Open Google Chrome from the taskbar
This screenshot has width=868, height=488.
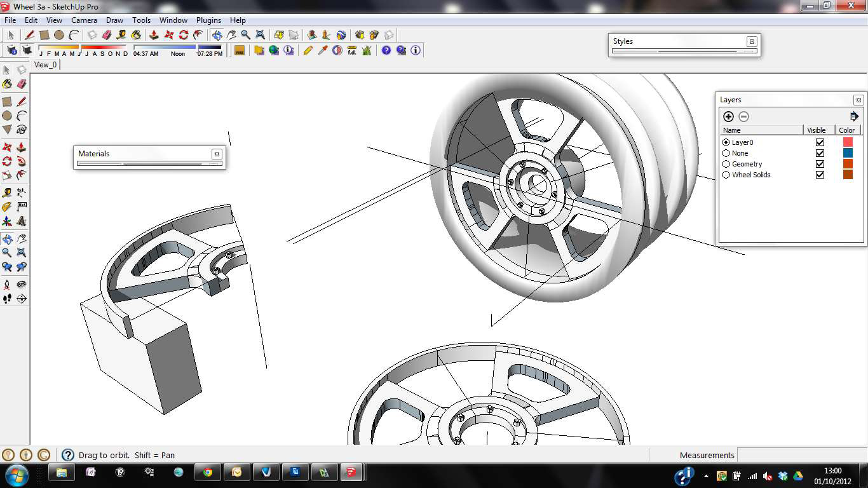[207, 472]
